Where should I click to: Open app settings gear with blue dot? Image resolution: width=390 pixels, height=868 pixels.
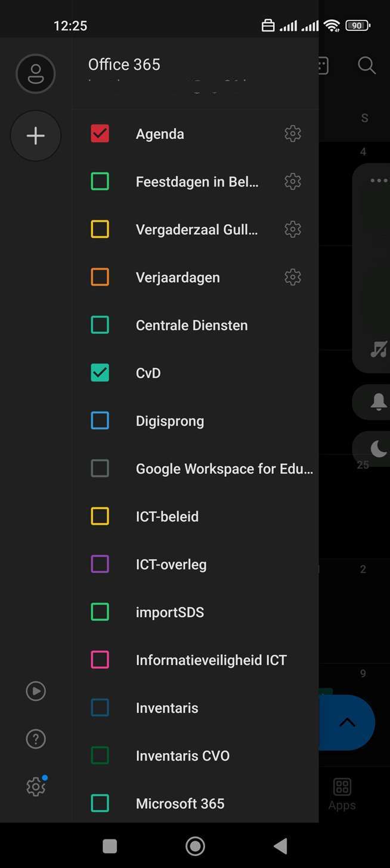(36, 786)
